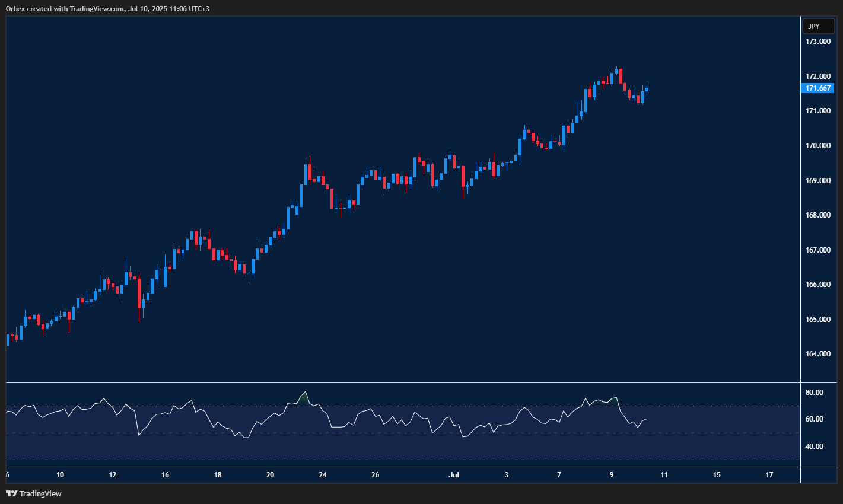
Task: Click the date 3 on the time axis
Action: [x=506, y=474]
